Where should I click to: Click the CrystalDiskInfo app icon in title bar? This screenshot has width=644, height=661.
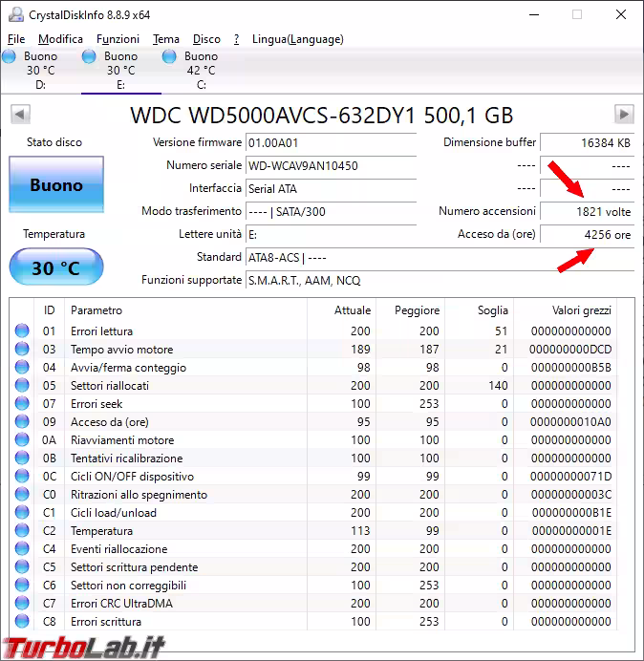click(16, 14)
